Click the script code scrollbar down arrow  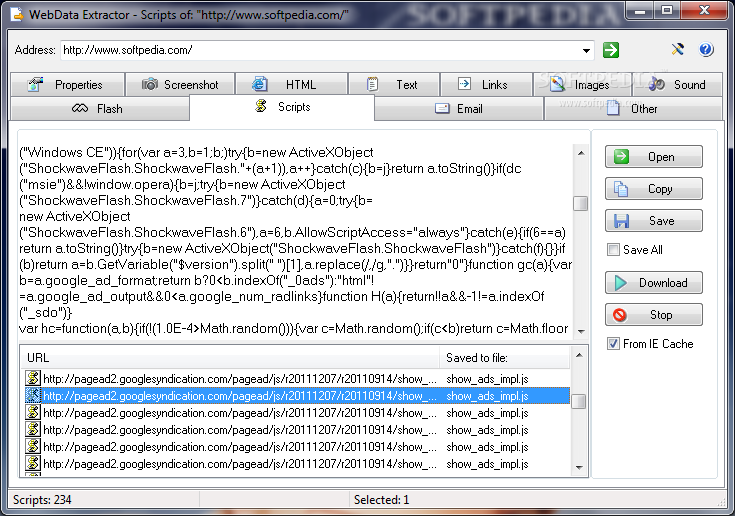[x=581, y=331]
